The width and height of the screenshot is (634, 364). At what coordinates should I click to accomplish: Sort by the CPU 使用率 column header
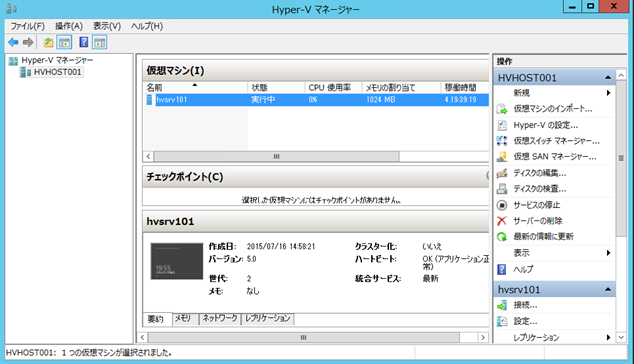coord(333,88)
